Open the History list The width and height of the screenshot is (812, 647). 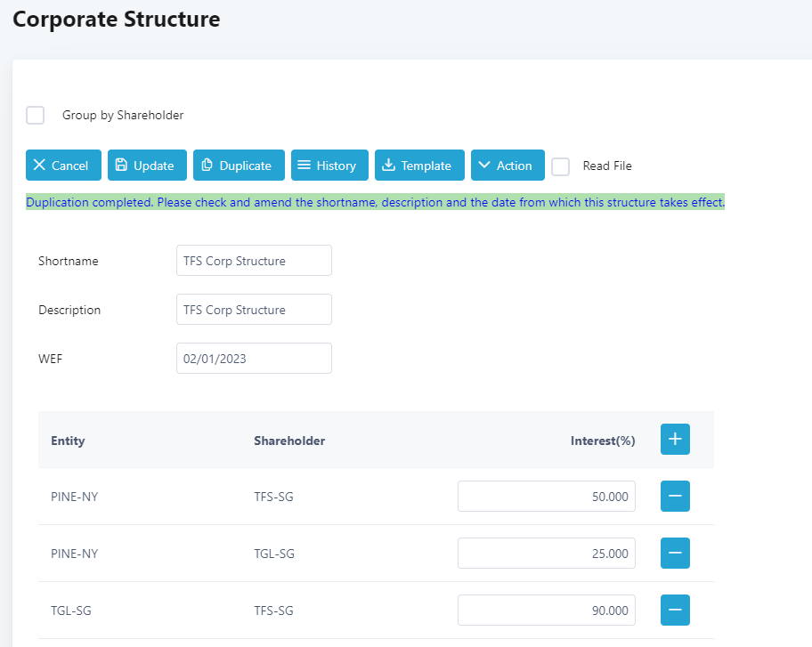pyautogui.click(x=329, y=166)
